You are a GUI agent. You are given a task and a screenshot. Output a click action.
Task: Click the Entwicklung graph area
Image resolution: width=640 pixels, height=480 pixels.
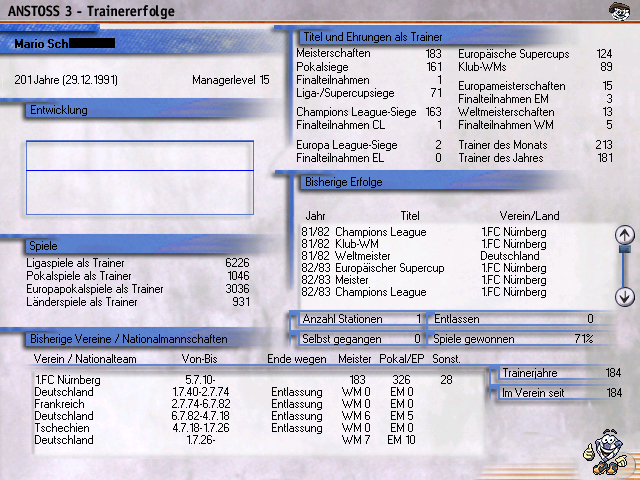click(x=139, y=171)
